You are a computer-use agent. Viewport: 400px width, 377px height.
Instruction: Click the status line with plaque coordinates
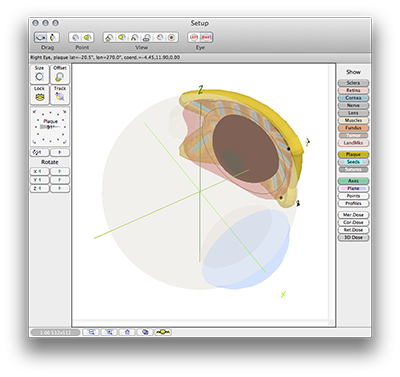click(x=105, y=57)
